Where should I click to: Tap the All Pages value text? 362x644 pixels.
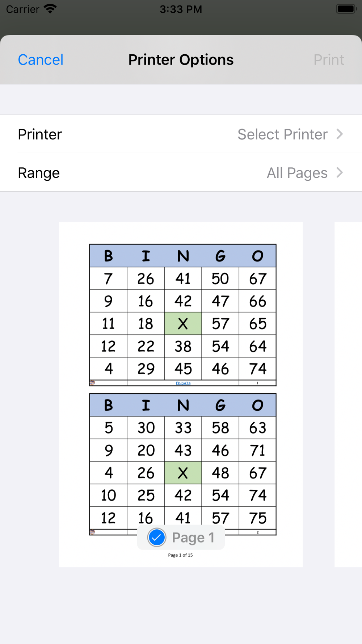[297, 173]
